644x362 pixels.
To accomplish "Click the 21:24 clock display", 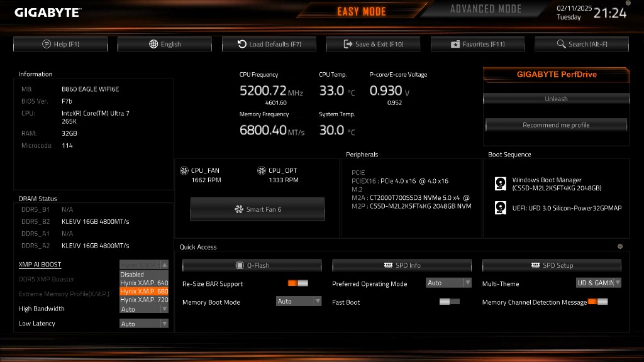I will tap(610, 13).
